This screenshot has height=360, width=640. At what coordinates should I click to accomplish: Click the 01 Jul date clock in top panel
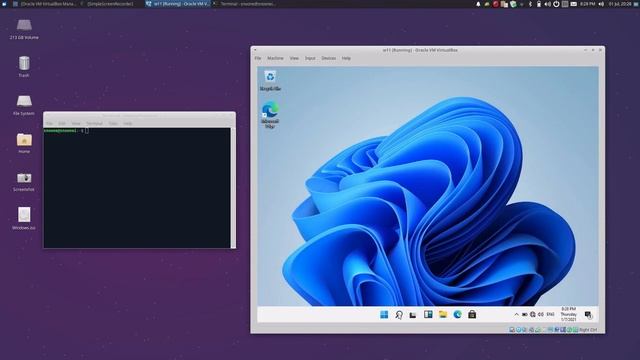tap(620, 4)
